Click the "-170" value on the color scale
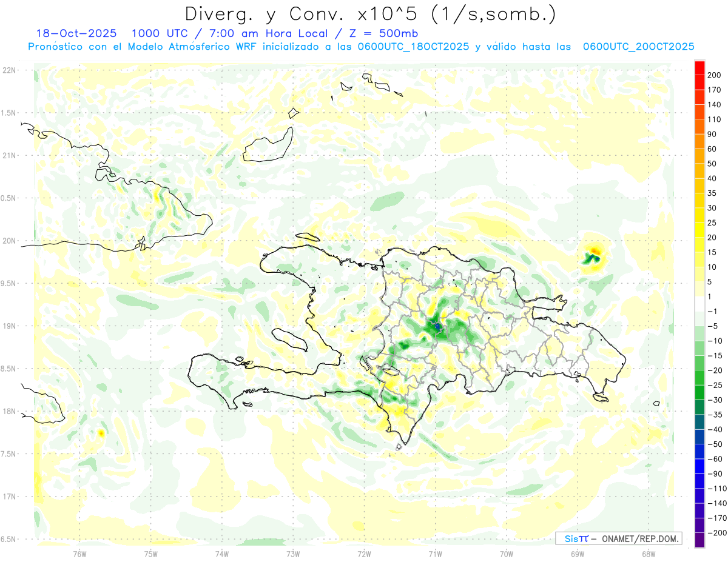 click(716, 518)
